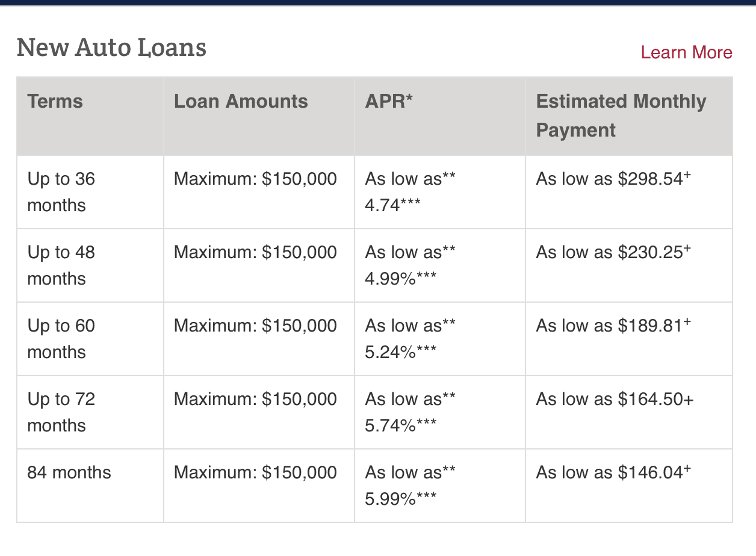Select the 5.24%*** APR cell
The width and height of the screenshot is (756, 556).
click(x=440, y=339)
